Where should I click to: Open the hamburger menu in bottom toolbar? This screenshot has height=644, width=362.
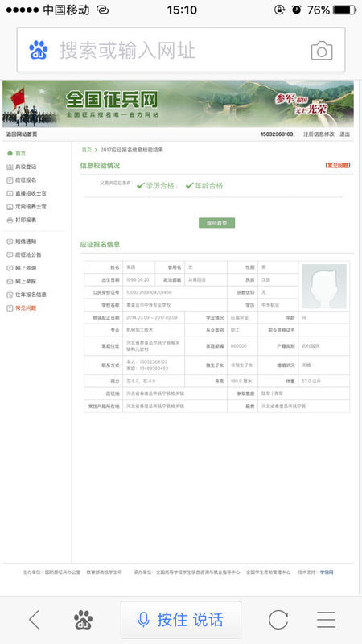[x=327, y=619]
